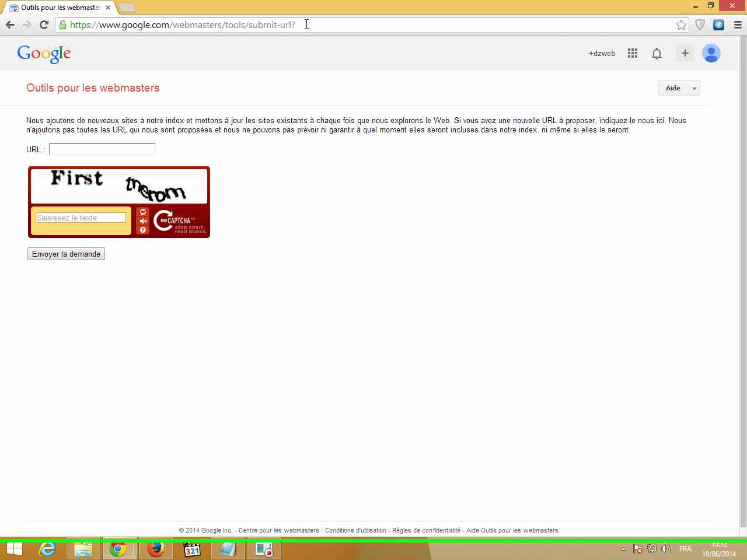View the HTTPS padlock site info
The image size is (747, 560).
tap(62, 24)
